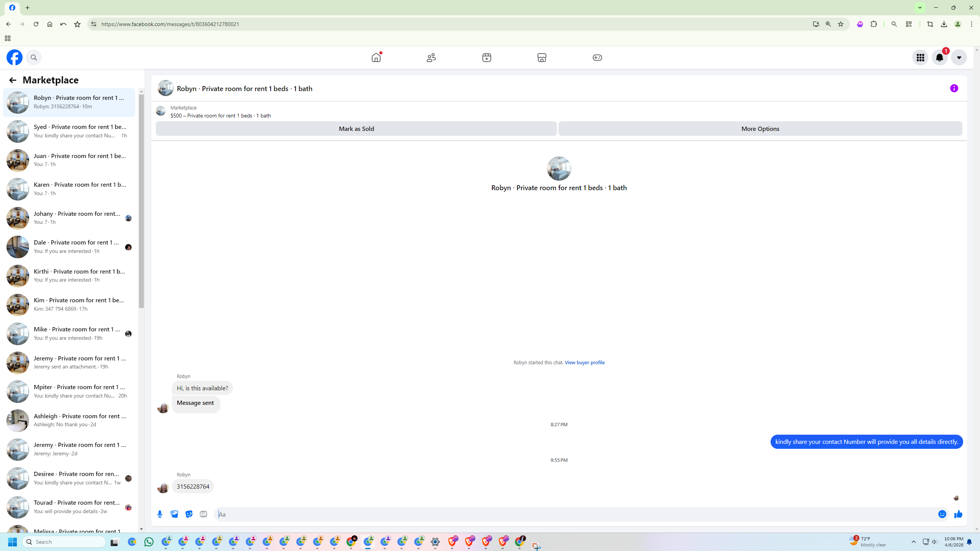This screenshot has height=551, width=980.
Task: Open the browser extensions puzzle icon
Action: click(874, 24)
